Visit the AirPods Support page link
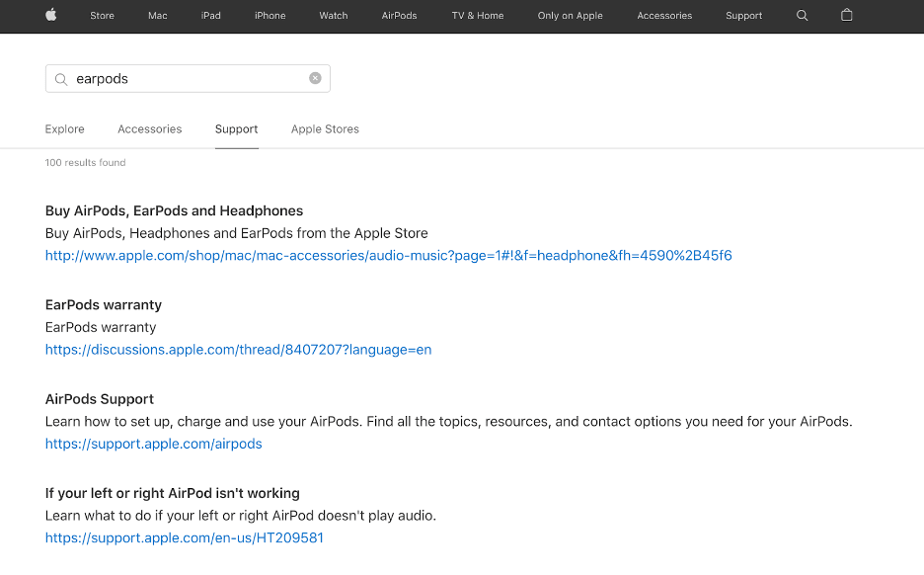924x575 pixels. coord(153,443)
